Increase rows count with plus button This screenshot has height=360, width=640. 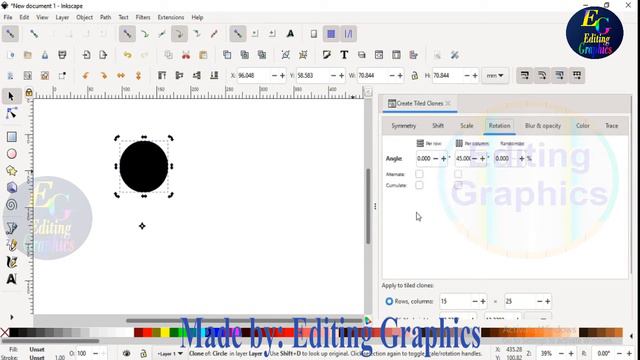click(x=483, y=301)
